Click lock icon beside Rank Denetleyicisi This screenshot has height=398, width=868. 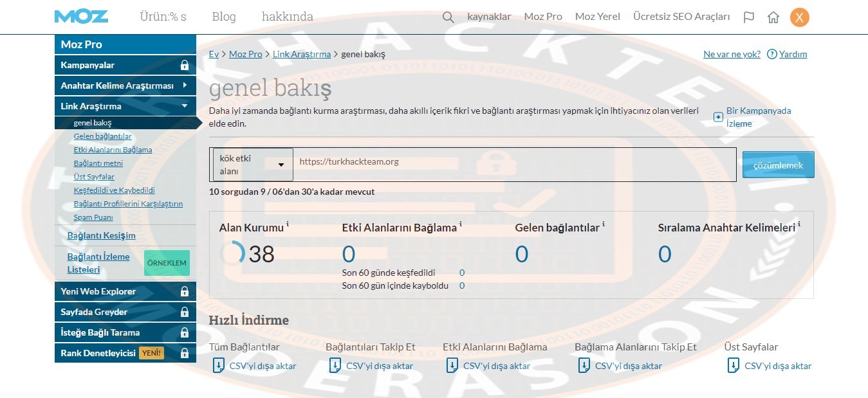(x=185, y=353)
